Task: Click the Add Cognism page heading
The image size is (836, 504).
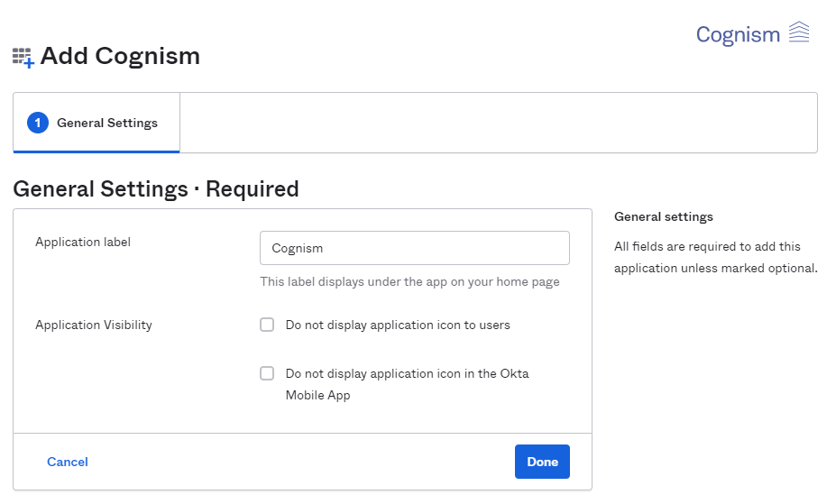Action: 120,56
